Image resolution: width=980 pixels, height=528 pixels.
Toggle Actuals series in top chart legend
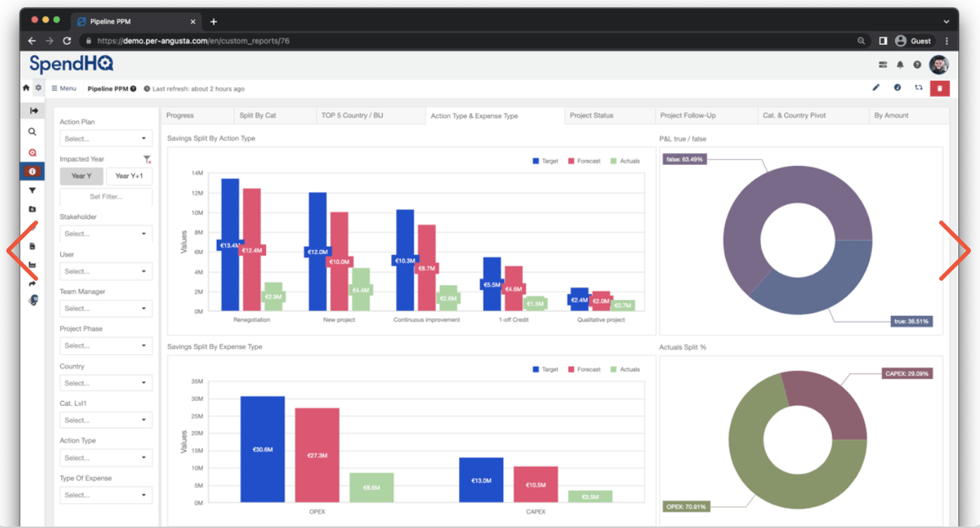625,161
